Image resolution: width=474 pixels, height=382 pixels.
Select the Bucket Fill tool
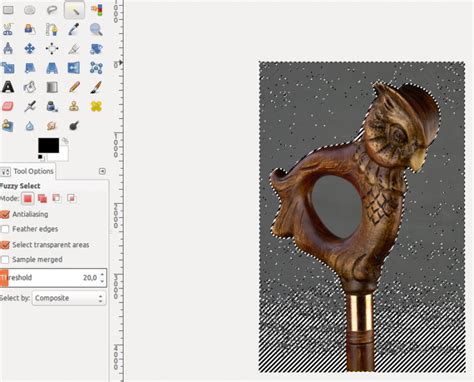(x=30, y=87)
